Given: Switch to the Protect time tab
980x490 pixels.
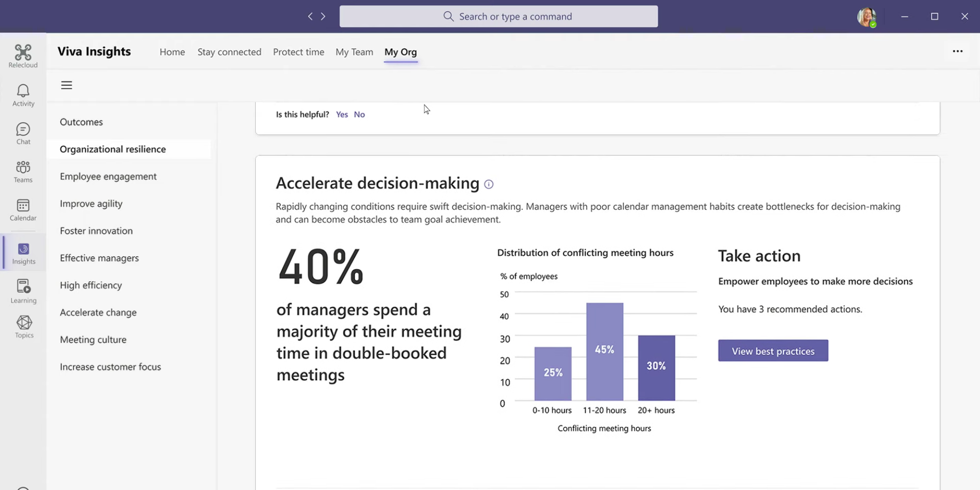Looking at the screenshot, I should 298,52.
